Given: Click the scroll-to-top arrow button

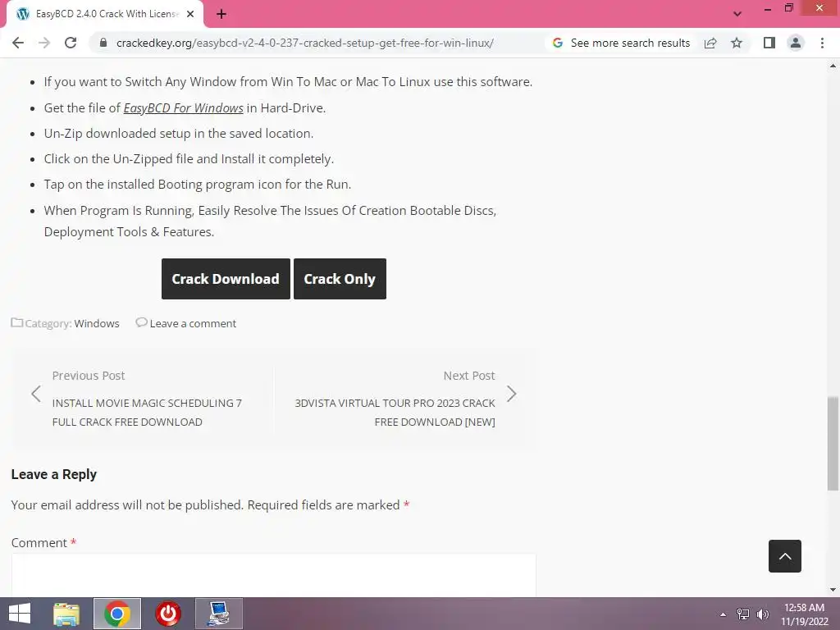Looking at the screenshot, I should click(785, 556).
